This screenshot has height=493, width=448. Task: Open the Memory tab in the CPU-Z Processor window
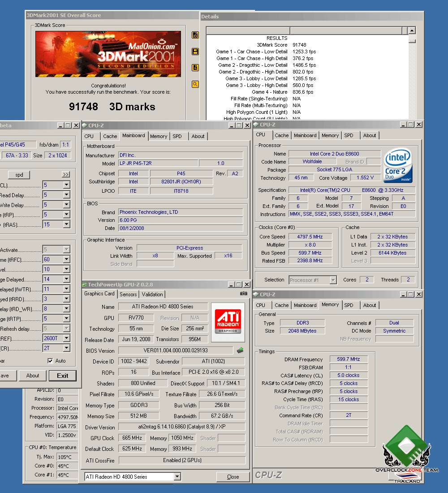coord(330,135)
